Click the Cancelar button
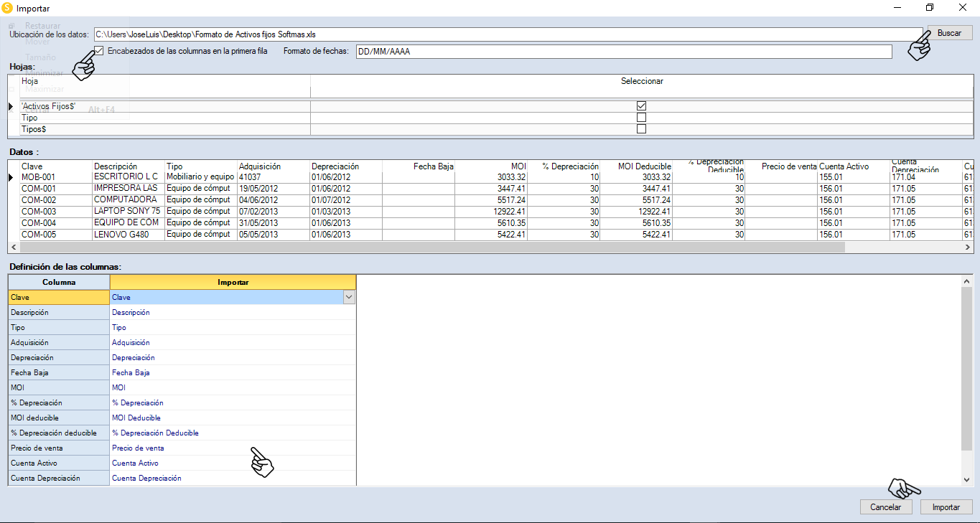980x523 pixels. (x=885, y=506)
